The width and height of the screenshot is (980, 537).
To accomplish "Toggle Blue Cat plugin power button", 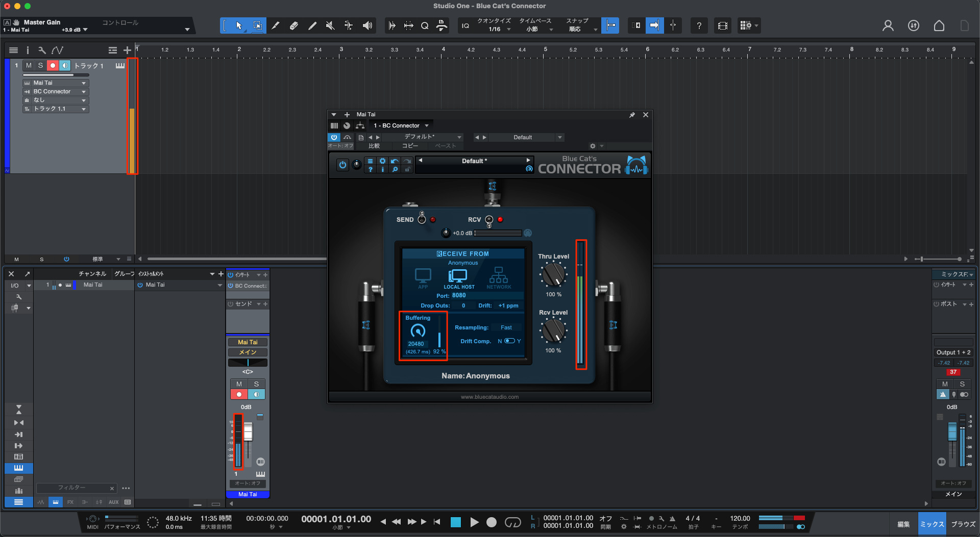I will click(x=342, y=165).
